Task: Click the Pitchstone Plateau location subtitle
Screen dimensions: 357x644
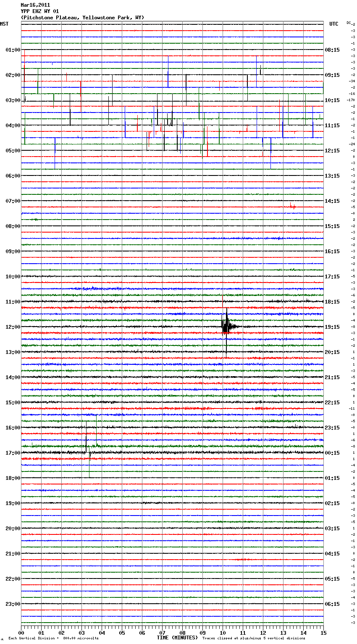Action: (82, 18)
